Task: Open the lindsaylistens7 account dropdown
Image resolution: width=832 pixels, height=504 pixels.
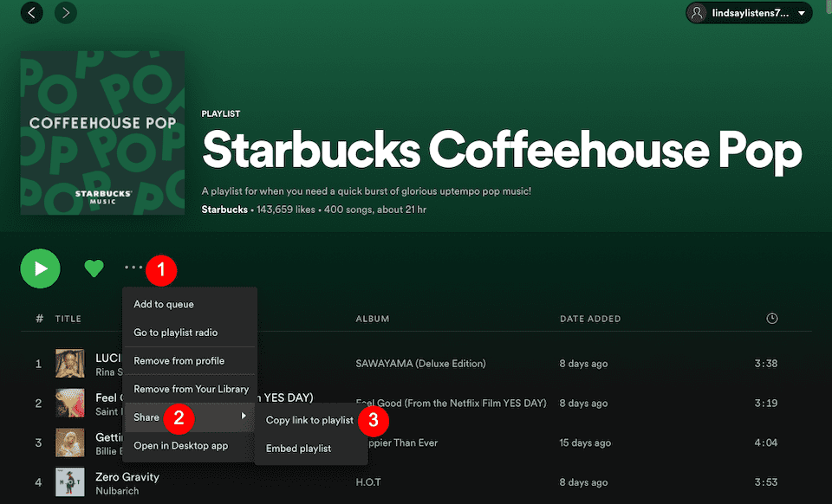Action: click(x=748, y=13)
